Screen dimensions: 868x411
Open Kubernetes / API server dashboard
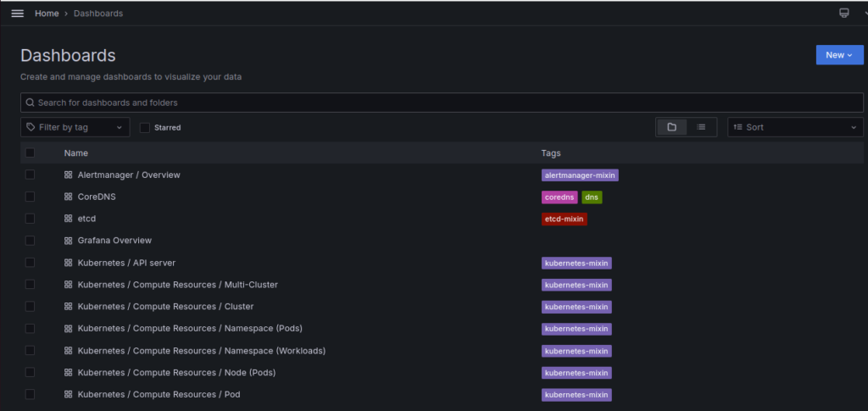(127, 263)
